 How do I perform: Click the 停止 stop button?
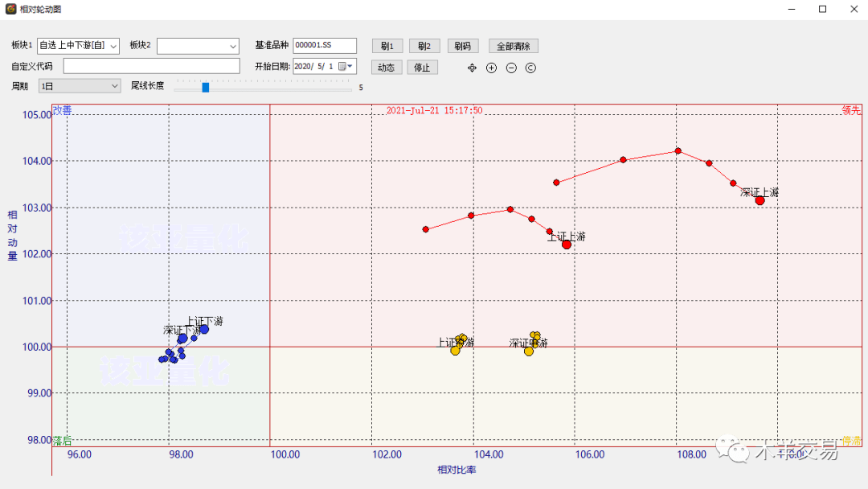pyautogui.click(x=422, y=68)
